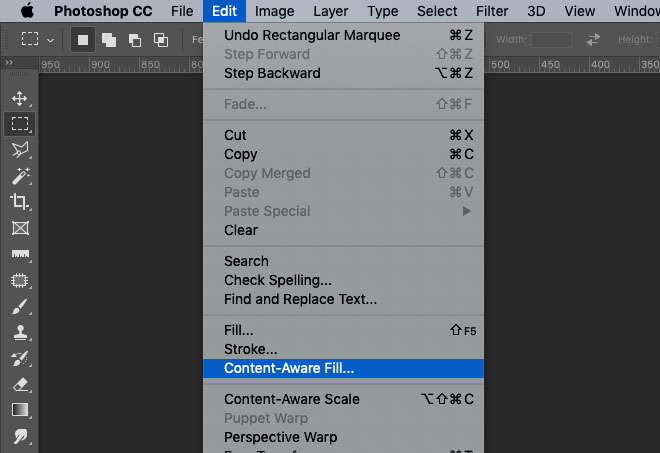Open the Filter menu
Viewport: 660px width, 453px height.
492,11
